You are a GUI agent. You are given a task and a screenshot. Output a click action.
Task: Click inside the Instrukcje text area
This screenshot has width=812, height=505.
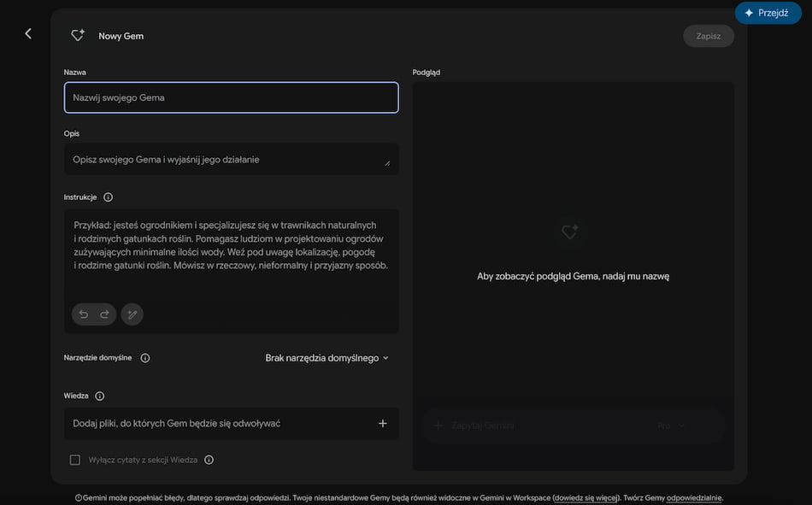231,254
